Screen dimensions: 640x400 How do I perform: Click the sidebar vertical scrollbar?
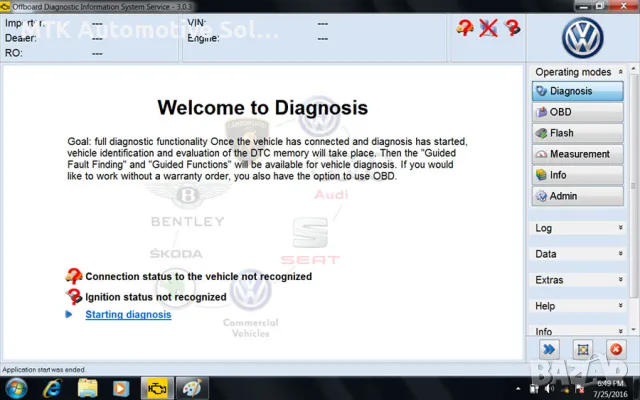(633, 186)
